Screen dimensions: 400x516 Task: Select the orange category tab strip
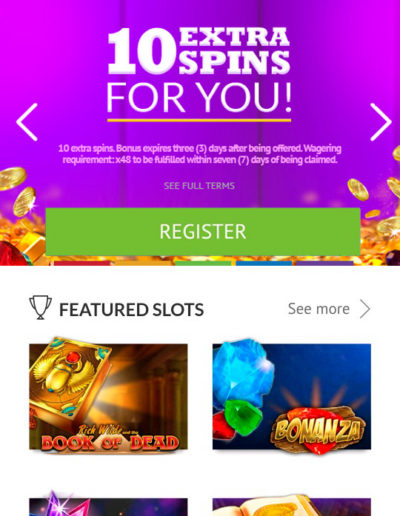(x=142, y=263)
